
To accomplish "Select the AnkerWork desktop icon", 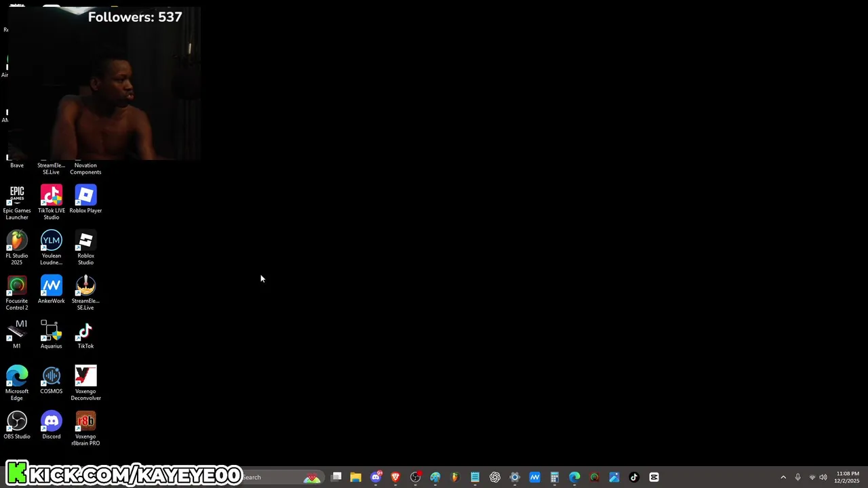I will pyautogui.click(x=52, y=290).
